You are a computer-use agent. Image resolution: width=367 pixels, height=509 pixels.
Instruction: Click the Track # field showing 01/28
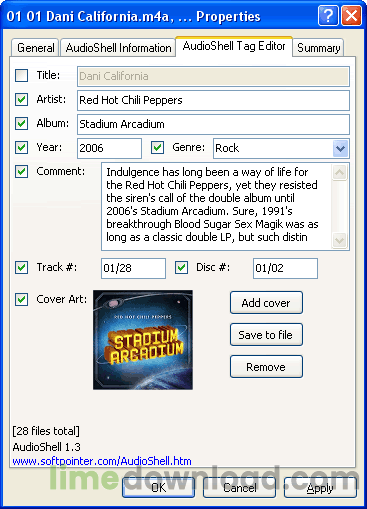(x=133, y=268)
